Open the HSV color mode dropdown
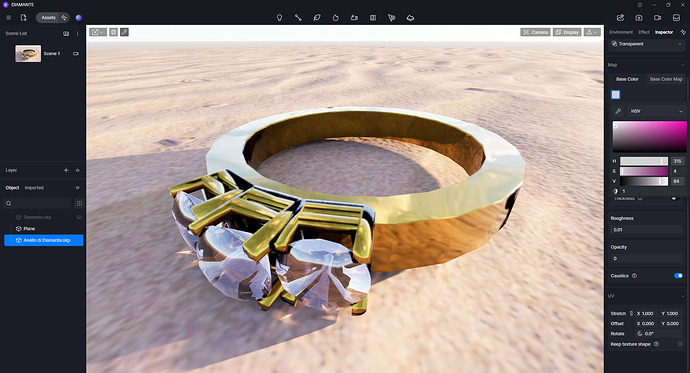 [656, 111]
